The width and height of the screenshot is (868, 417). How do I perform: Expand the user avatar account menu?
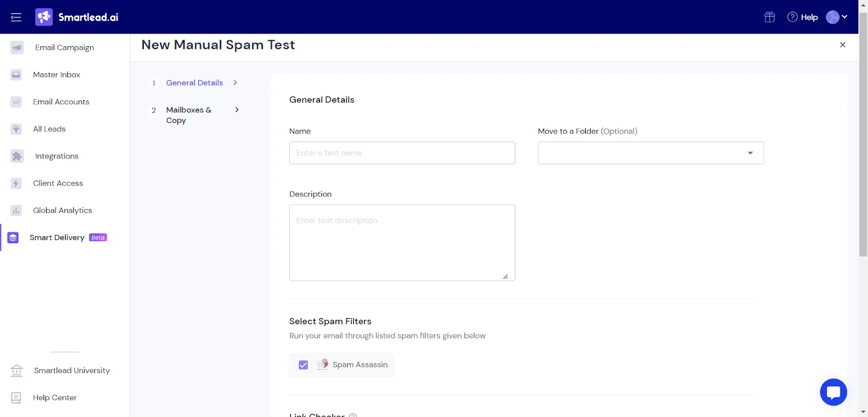point(837,17)
